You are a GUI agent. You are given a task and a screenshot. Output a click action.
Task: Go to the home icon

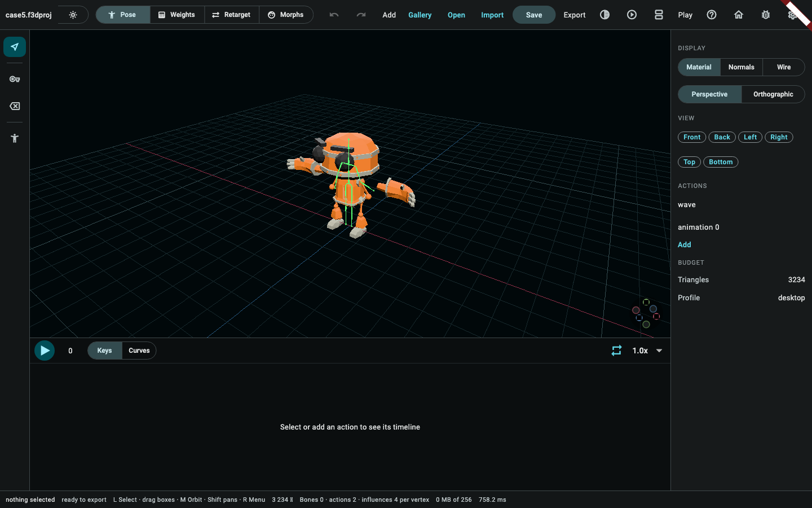pyautogui.click(x=739, y=15)
